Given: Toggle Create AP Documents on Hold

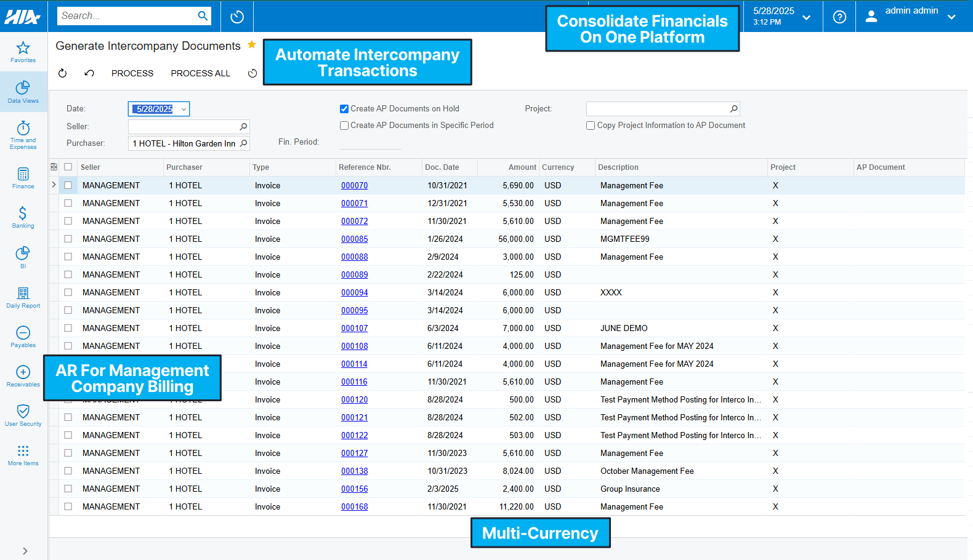Looking at the screenshot, I should 344,109.
